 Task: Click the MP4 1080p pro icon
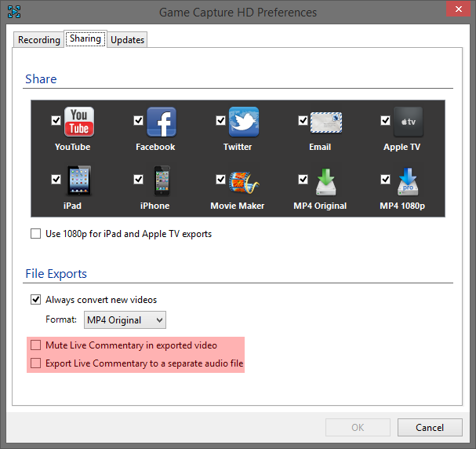coord(408,181)
